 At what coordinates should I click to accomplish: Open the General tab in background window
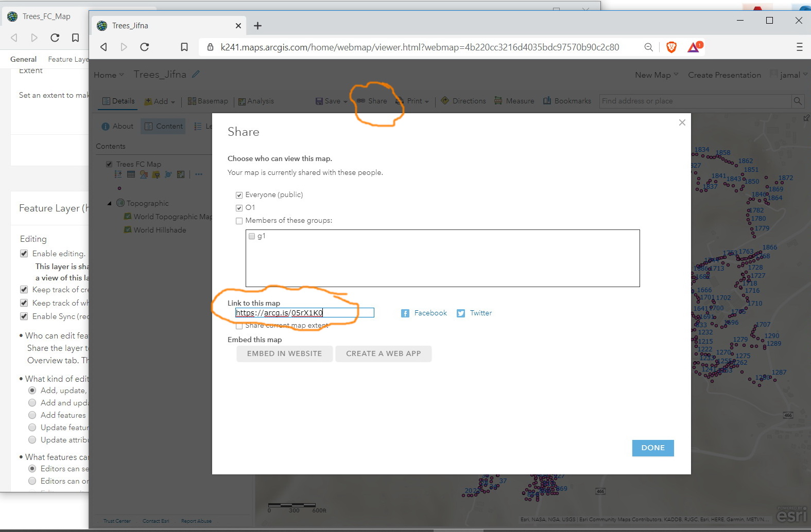(23, 59)
